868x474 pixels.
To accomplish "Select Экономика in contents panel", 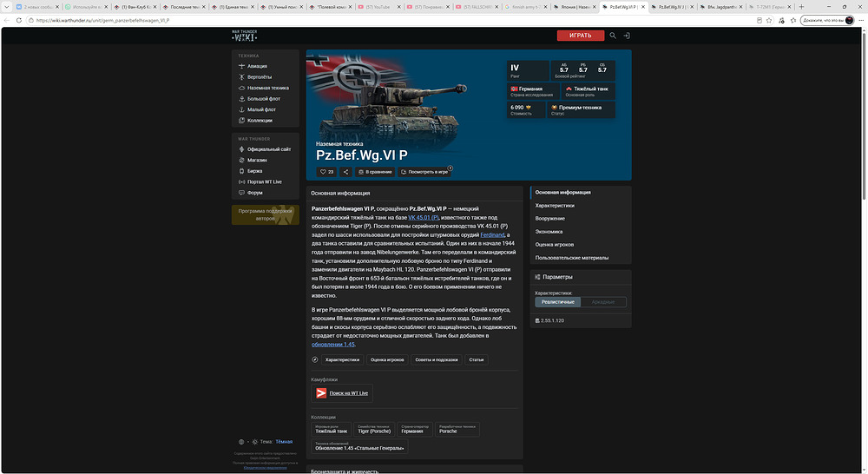I will pyautogui.click(x=549, y=232).
